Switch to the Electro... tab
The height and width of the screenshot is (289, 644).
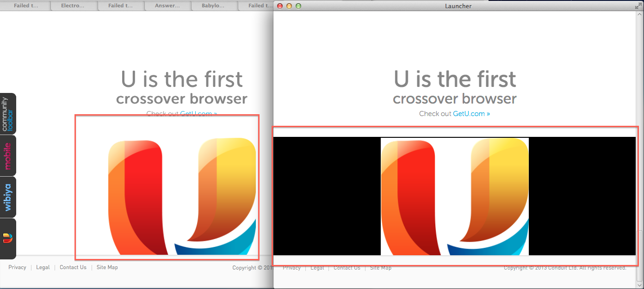pyautogui.click(x=73, y=6)
